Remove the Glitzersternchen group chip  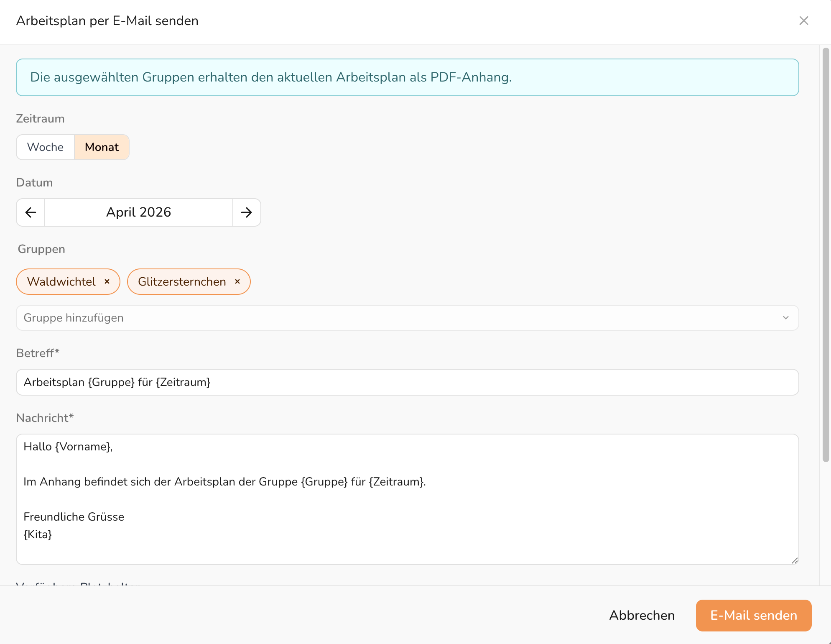237,282
